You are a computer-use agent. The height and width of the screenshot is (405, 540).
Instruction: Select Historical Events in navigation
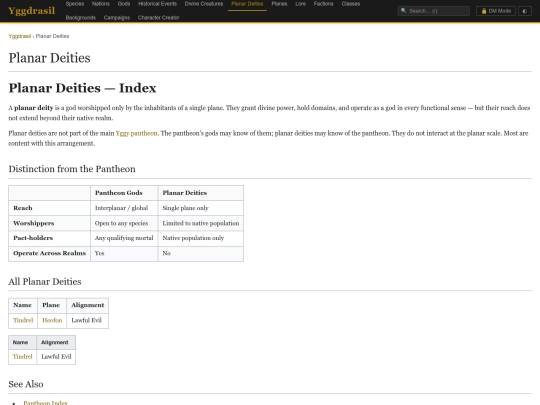point(157,4)
